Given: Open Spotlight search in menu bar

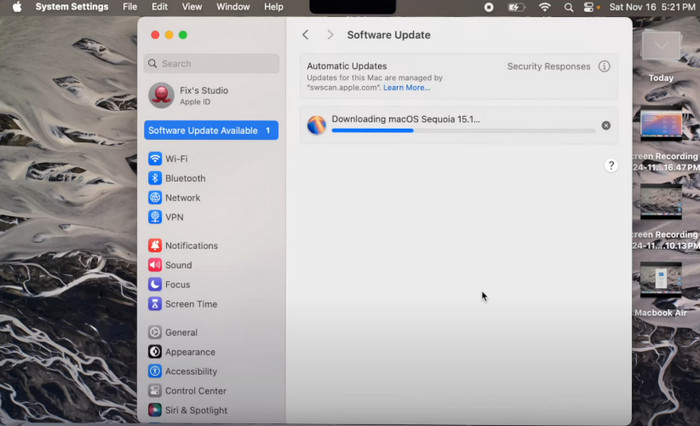Looking at the screenshot, I should pyautogui.click(x=569, y=7).
